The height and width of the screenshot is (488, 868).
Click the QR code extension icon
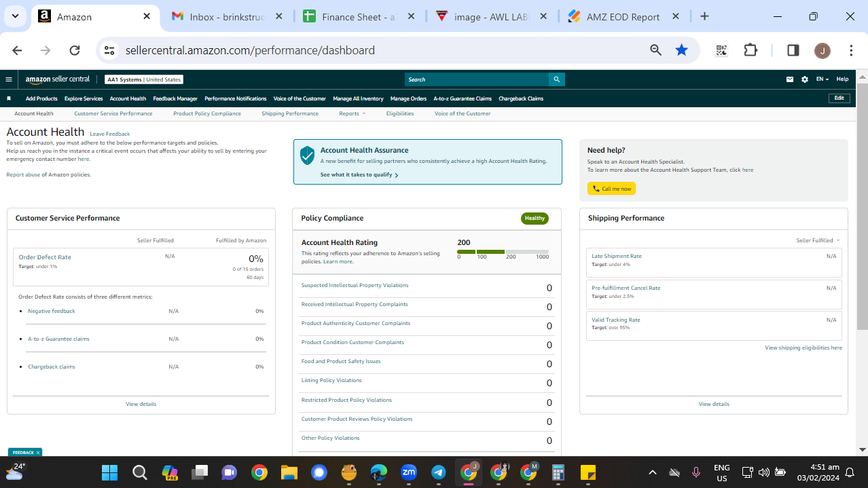click(721, 50)
